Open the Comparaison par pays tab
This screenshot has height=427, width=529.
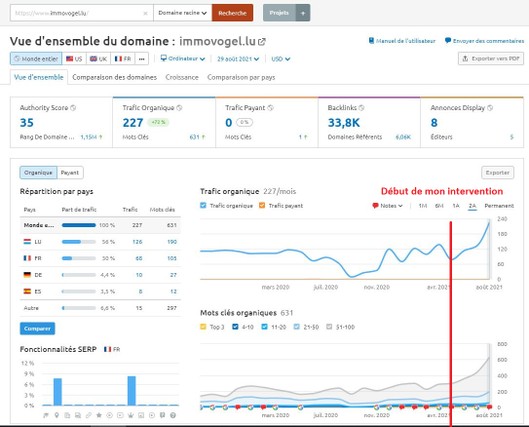pos(241,77)
